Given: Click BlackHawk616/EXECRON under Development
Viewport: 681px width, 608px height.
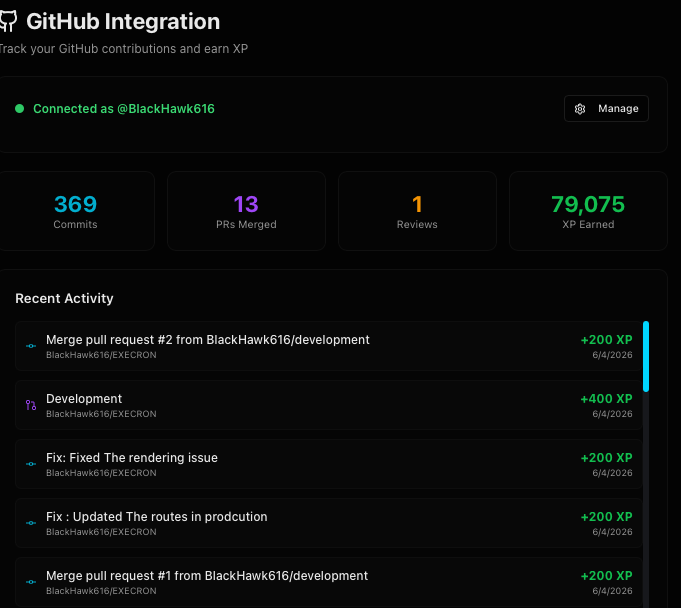Looking at the screenshot, I should point(101,414).
